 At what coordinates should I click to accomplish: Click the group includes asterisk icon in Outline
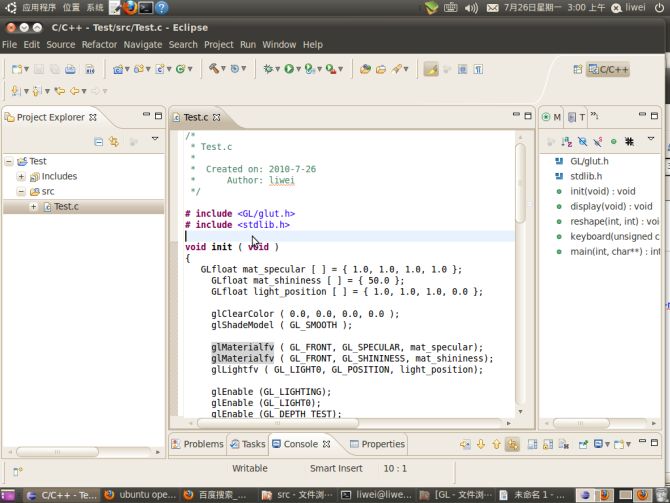(629, 141)
